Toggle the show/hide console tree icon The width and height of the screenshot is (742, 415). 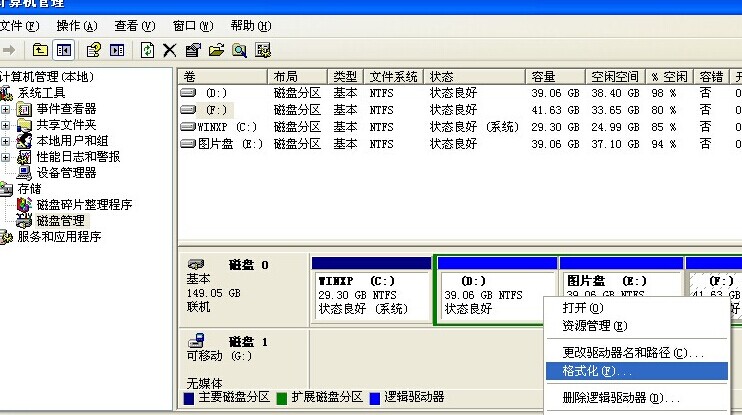[64, 50]
